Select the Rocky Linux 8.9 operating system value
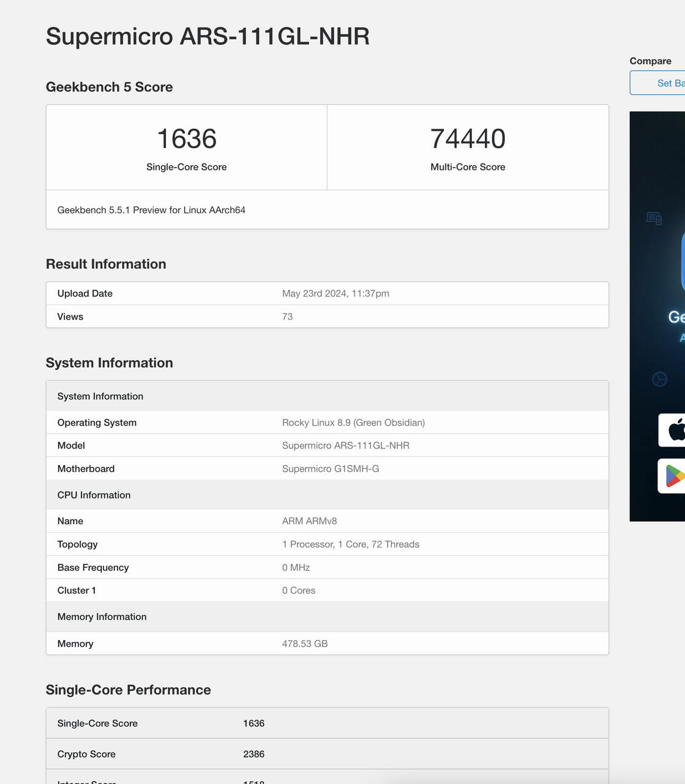 click(x=353, y=423)
